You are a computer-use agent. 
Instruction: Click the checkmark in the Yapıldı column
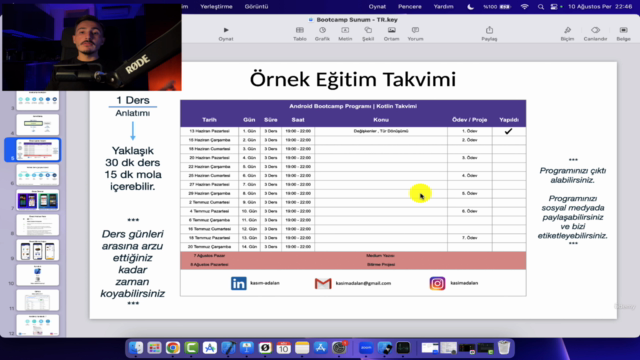[508, 131]
